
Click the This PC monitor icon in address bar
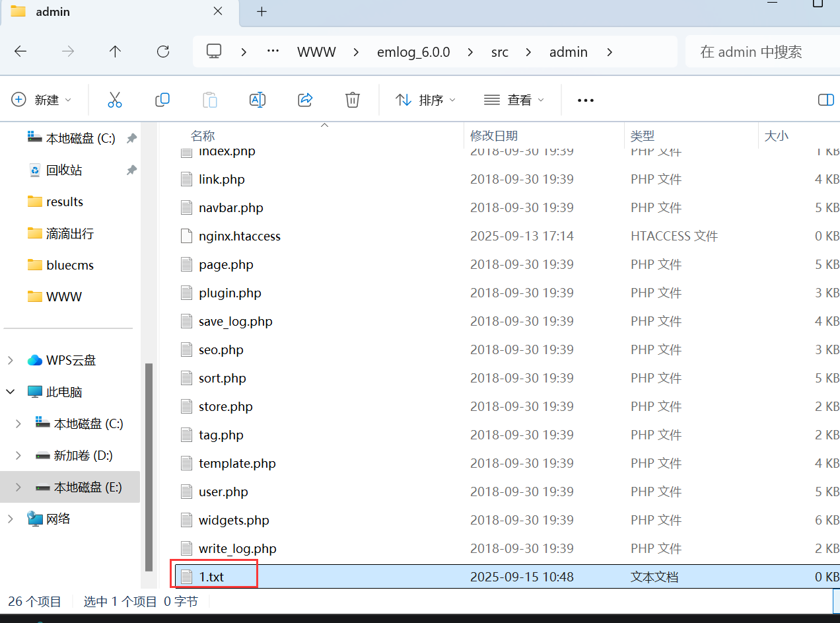(213, 52)
